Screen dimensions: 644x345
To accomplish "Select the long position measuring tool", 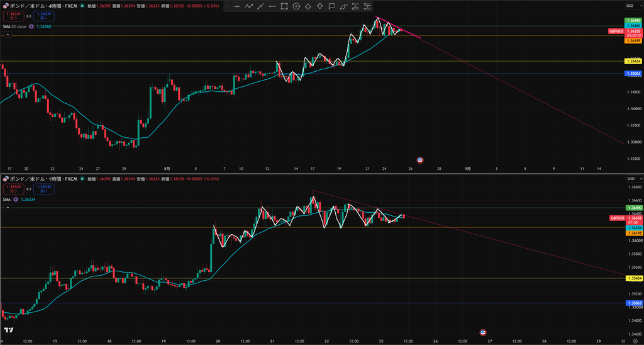I will click(x=356, y=6).
